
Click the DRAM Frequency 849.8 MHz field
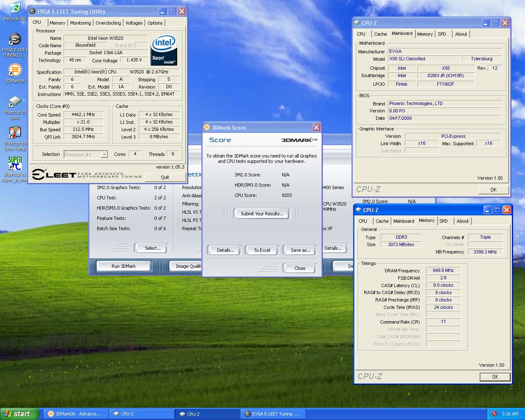click(443, 271)
